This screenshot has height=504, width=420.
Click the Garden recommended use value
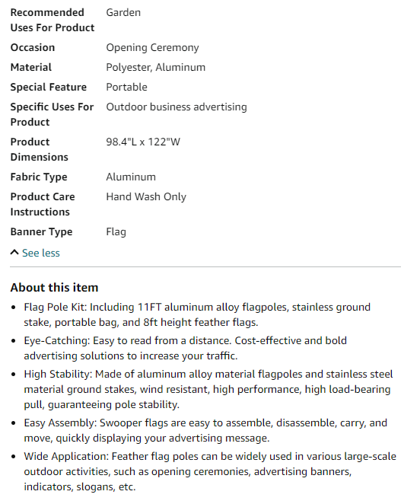click(123, 12)
